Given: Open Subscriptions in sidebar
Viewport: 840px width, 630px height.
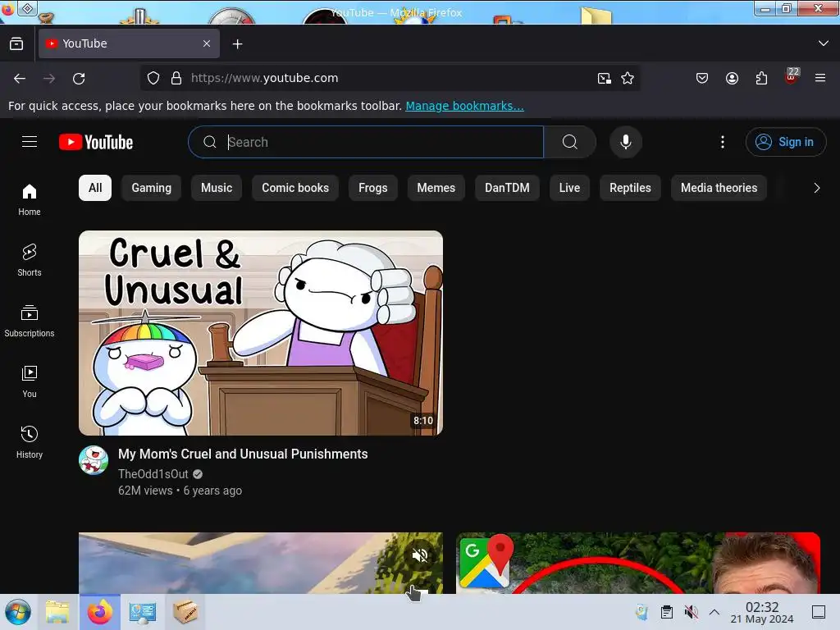Looking at the screenshot, I should click(x=30, y=321).
